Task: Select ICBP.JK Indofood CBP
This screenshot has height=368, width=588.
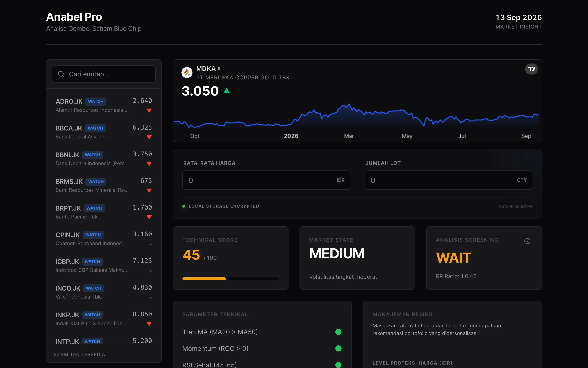Action: [104, 266]
